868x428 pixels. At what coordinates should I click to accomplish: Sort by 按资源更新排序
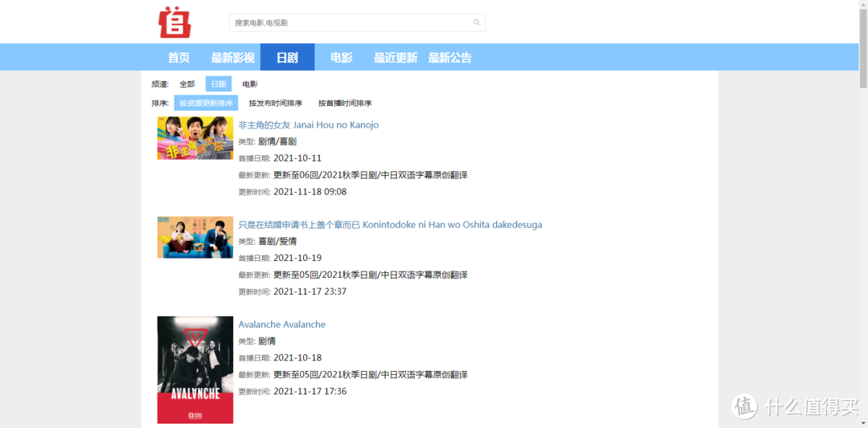pyautogui.click(x=206, y=103)
